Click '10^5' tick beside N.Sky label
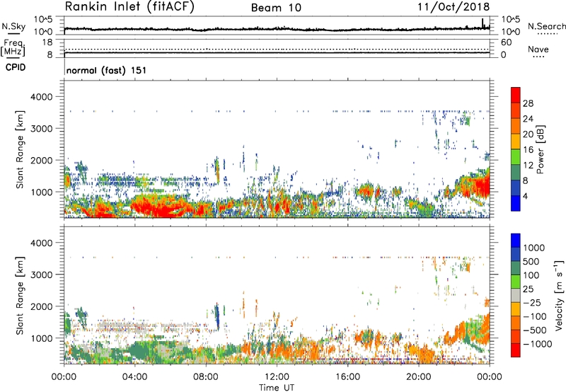566x392 pixels. [43, 20]
